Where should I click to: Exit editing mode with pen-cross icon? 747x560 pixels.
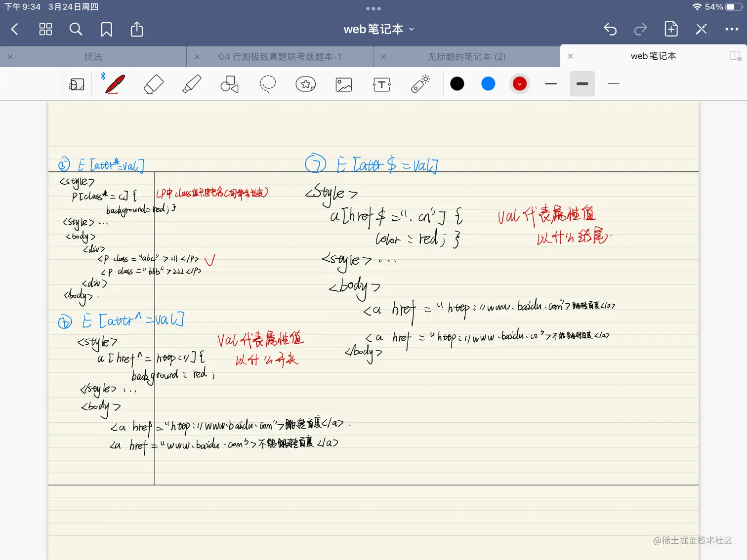pyautogui.click(x=701, y=30)
